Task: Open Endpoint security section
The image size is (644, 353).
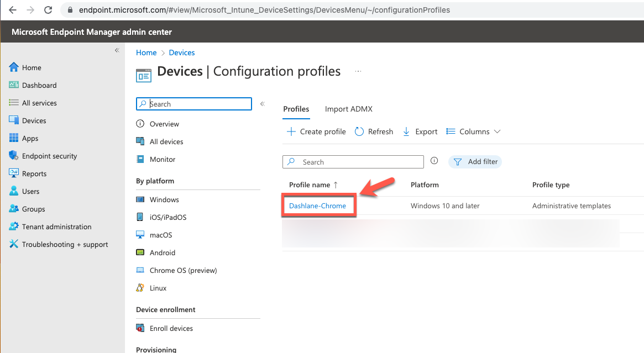Action: (50, 156)
